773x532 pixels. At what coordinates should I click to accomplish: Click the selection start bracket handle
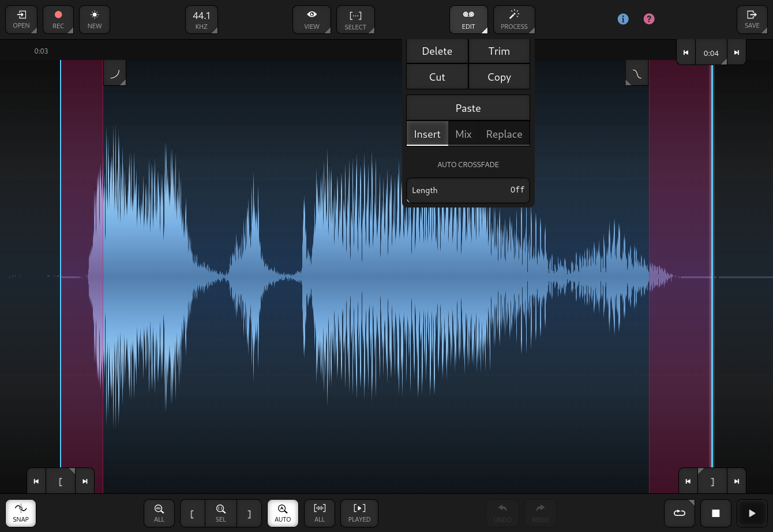[61, 481]
